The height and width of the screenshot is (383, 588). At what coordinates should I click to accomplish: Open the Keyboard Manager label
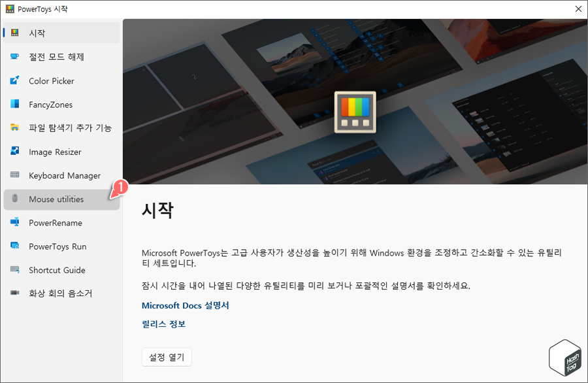[65, 176]
